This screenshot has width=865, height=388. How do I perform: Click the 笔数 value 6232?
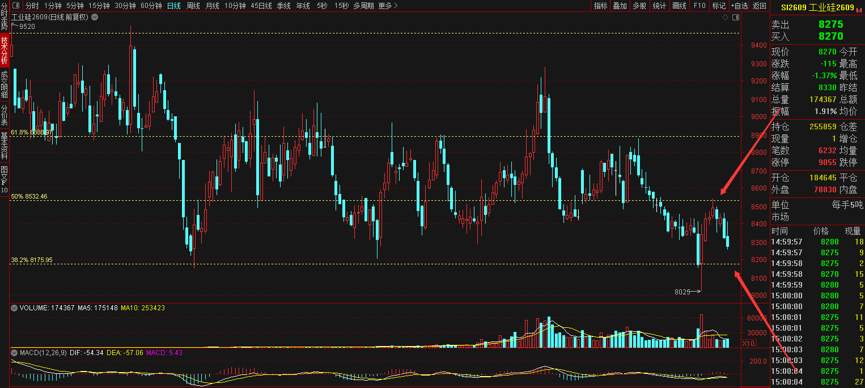click(827, 150)
